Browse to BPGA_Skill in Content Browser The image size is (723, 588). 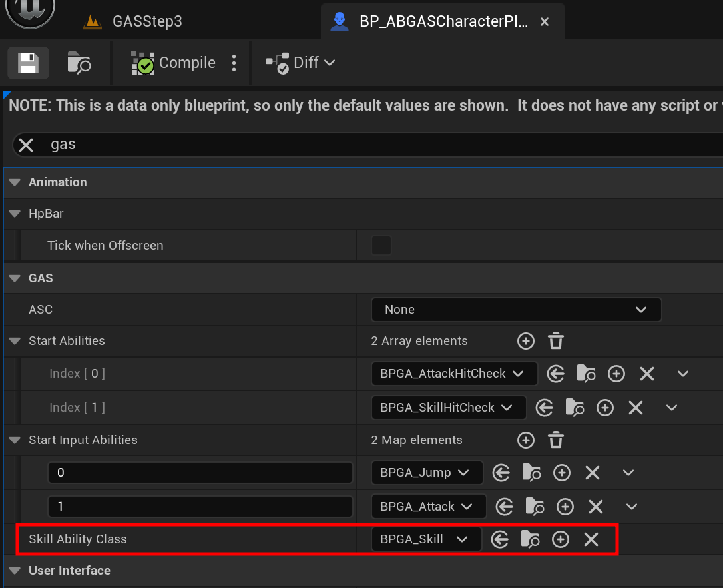click(530, 539)
